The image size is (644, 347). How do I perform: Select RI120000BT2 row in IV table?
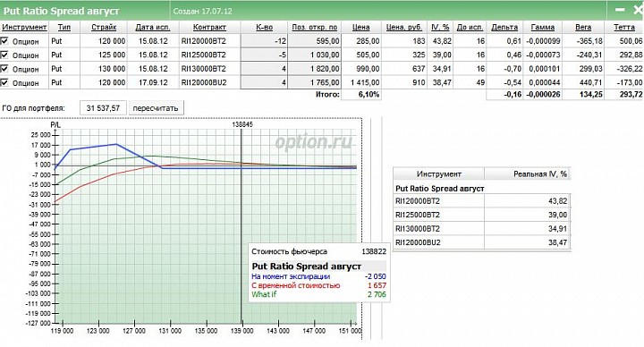coord(482,201)
